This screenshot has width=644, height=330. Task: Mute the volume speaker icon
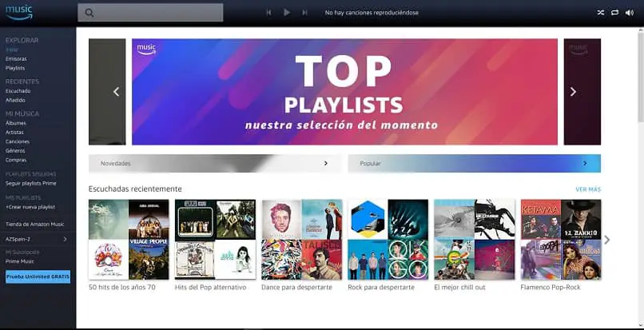629,13
